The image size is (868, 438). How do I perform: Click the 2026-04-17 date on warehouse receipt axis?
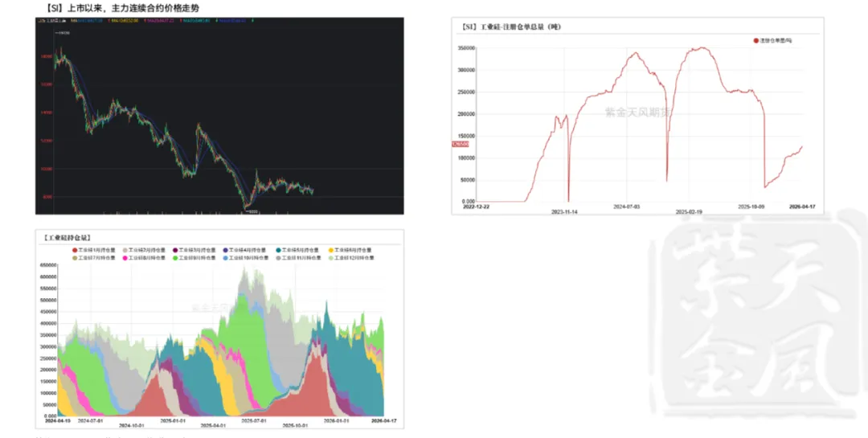[x=801, y=206]
